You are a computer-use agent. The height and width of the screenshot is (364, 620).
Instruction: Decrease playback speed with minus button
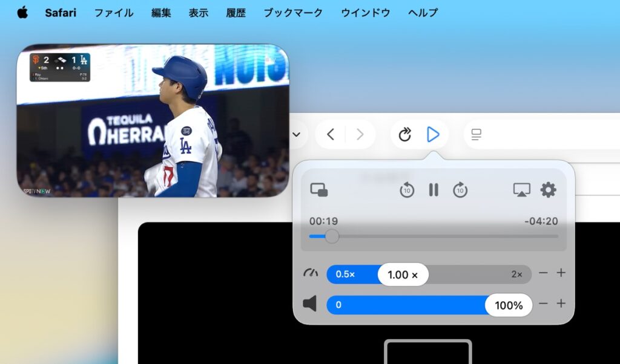(543, 273)
